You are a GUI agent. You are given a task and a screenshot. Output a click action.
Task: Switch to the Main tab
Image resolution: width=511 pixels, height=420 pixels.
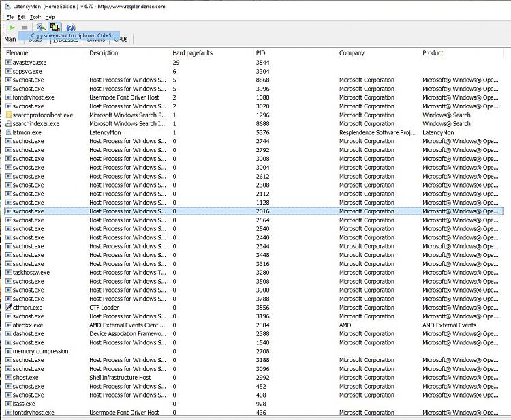[10, 39]
